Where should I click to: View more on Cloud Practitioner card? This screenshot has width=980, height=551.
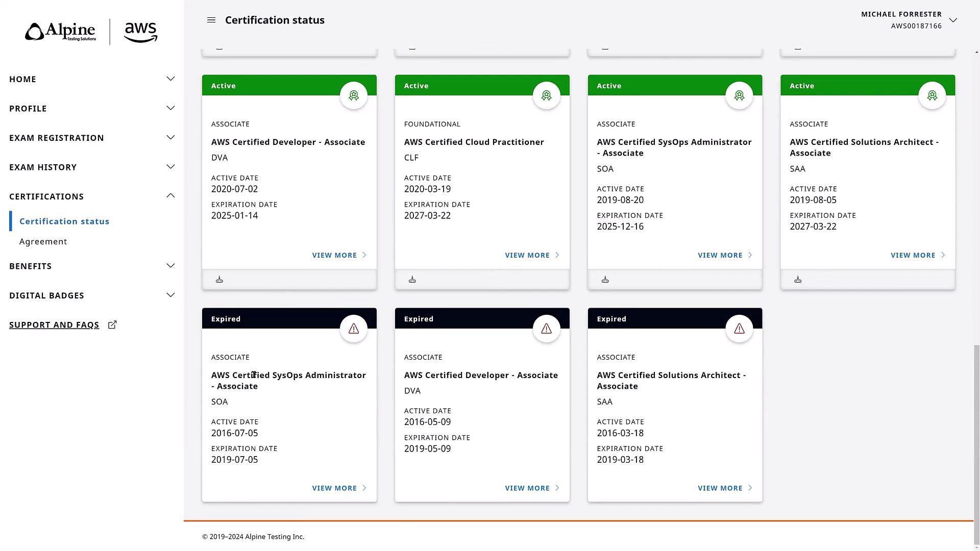532,255
